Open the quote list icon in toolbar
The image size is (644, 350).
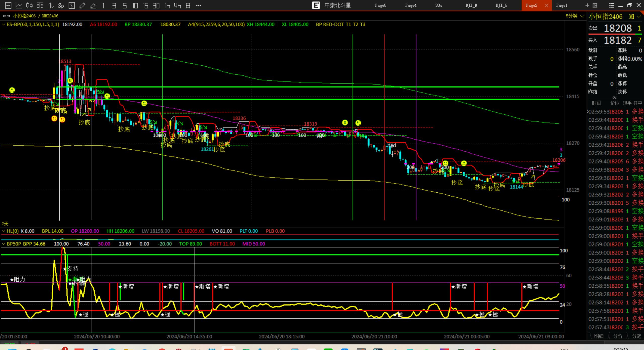[x=8, y=5]
